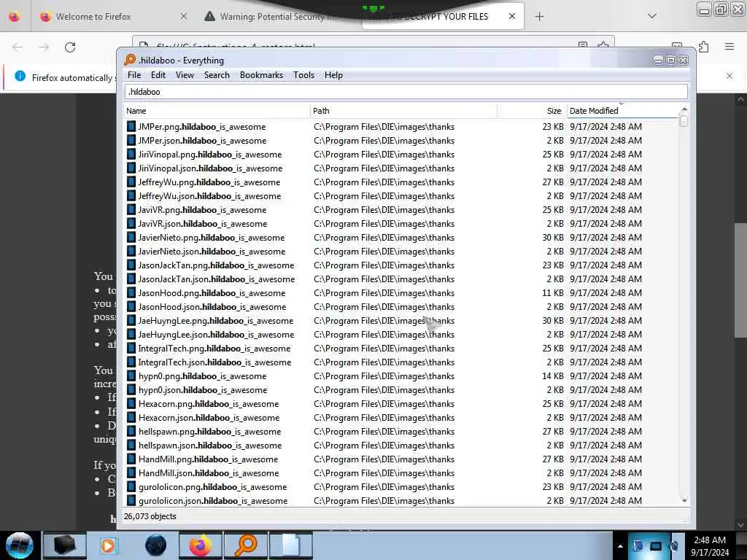Open the File menu in Everything
The width and height of the screenshot is (747, 560).
click(x=134, y=75)
